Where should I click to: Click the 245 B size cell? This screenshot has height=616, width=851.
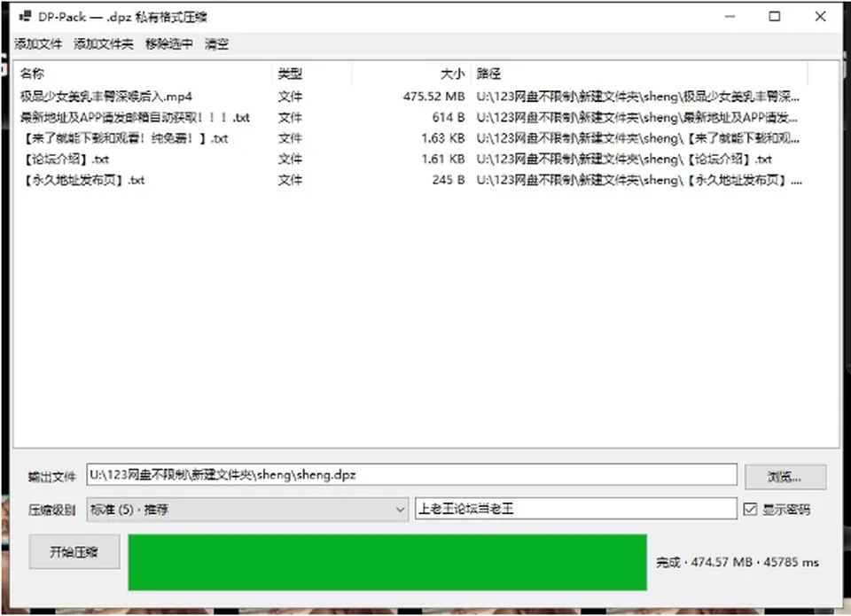tap(449, 180)
